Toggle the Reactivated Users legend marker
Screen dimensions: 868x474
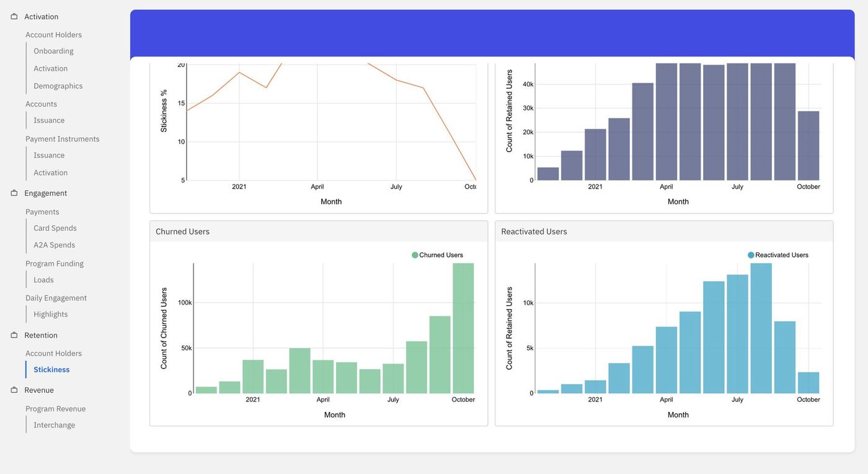click(751, 255)
